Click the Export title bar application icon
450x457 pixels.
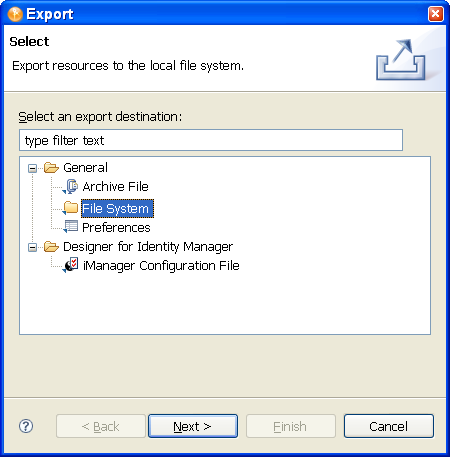click(15, 14)
